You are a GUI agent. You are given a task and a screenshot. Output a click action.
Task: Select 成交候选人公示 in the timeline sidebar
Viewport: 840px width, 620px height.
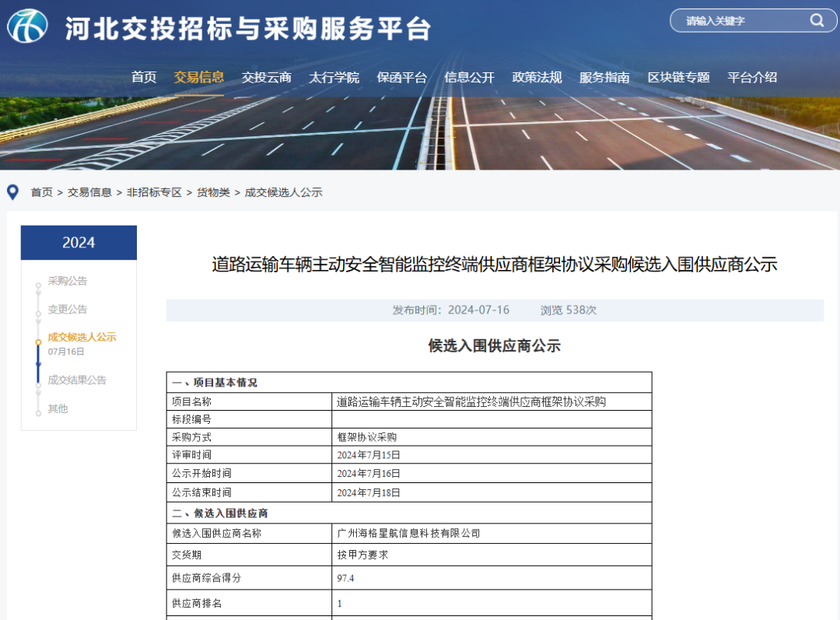point(82,337)
